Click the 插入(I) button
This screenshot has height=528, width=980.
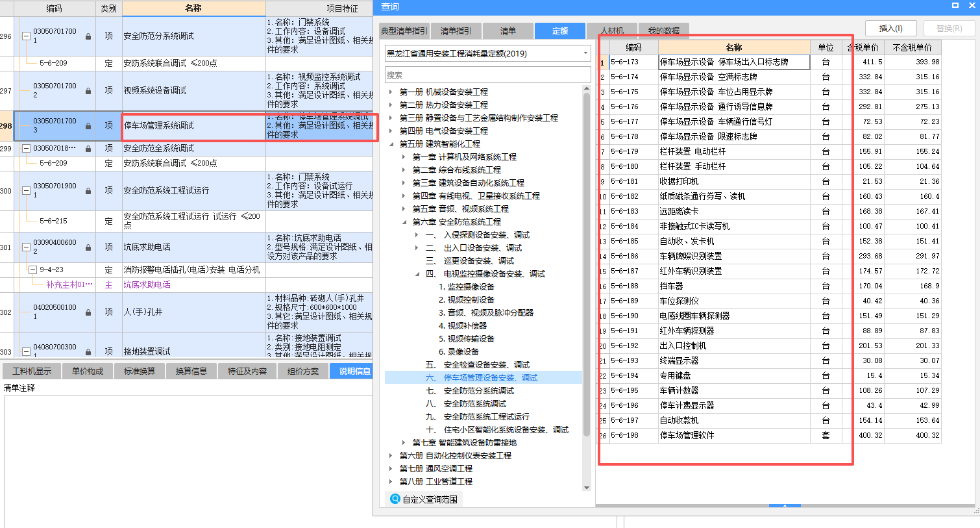(890, 28)
